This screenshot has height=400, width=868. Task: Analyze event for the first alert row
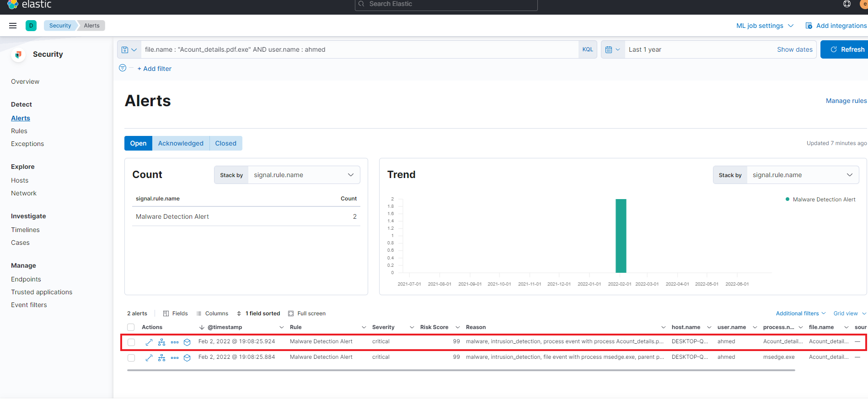(x=161, y=342)
